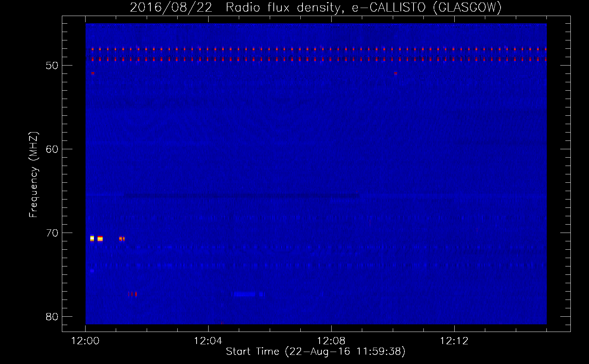Click the 70 MHz frequency tick label
This screenshot has width=589, height=364.
tap(52, 233)
